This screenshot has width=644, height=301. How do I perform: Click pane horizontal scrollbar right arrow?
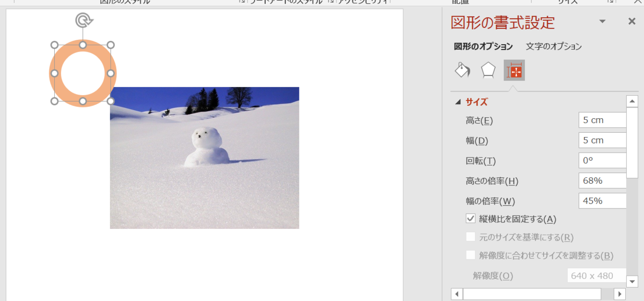[620, 294]
